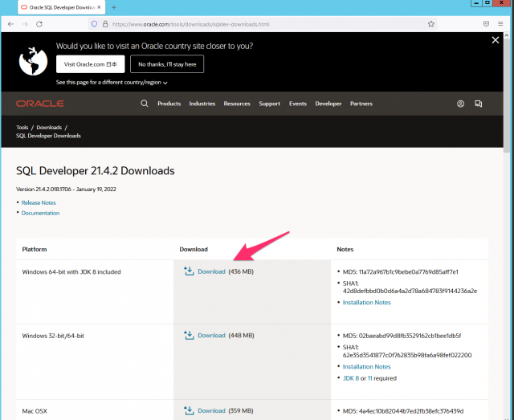Open the tracking protection shield icon

[x=95, y=24]
